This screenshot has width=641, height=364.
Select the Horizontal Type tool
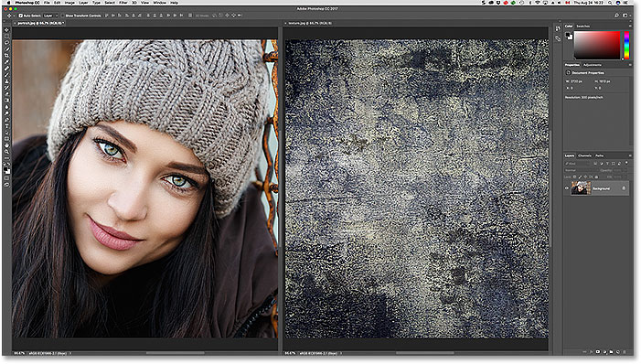6,126
